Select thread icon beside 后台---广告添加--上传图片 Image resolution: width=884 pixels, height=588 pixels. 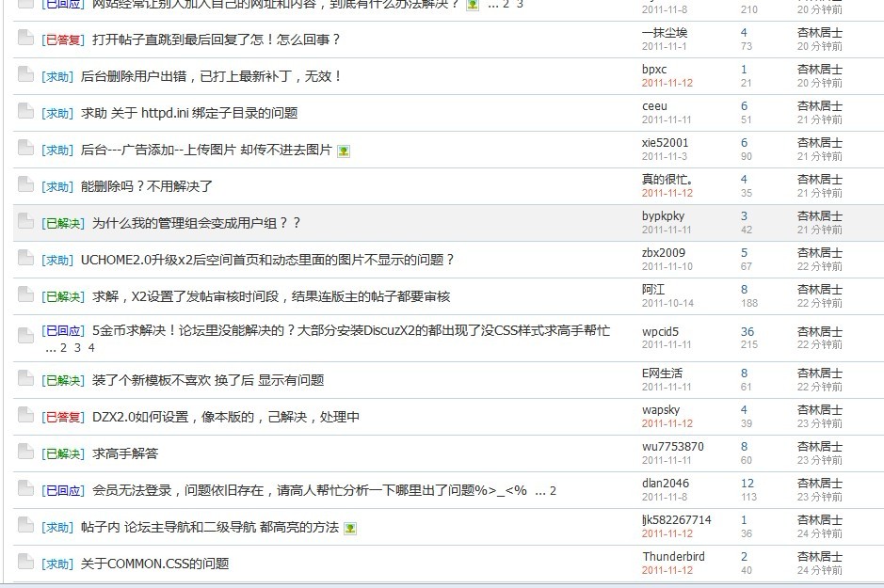(26, 147)
